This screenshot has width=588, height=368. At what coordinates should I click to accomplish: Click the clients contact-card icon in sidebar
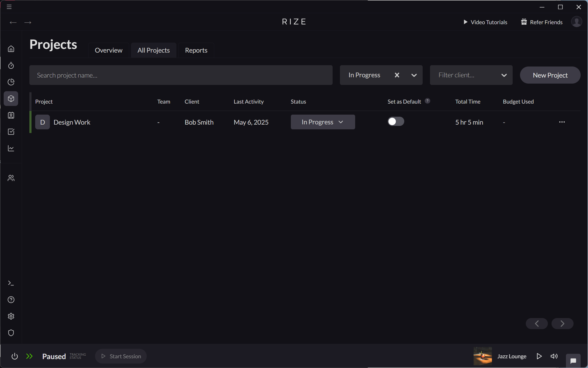(x=11, y=115)
